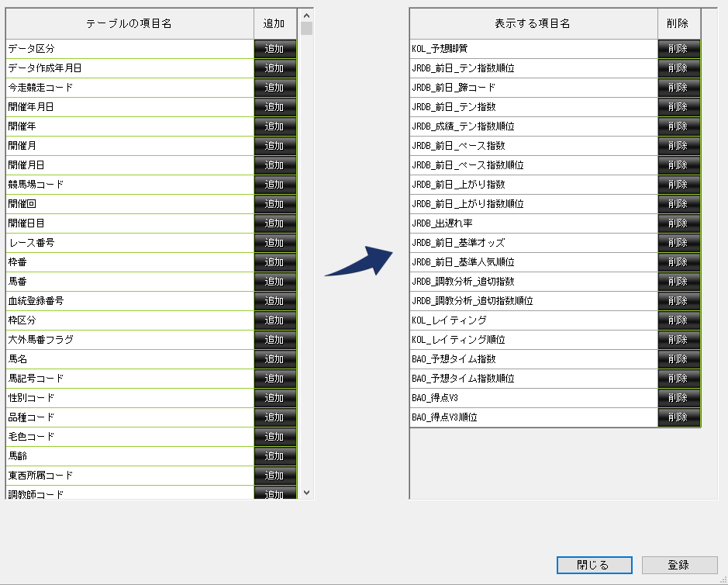
Task: Click the 削除 column header
Action: pyautogui.click(x=679, y=24)
